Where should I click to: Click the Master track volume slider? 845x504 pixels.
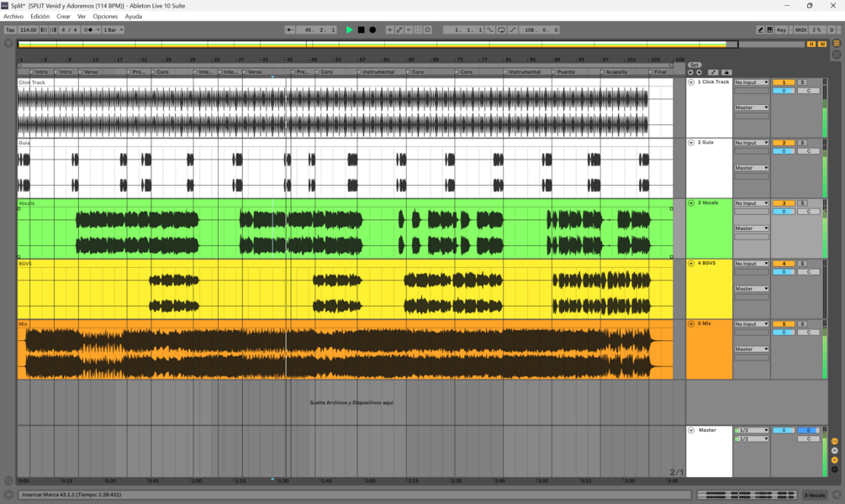(784, 430)
